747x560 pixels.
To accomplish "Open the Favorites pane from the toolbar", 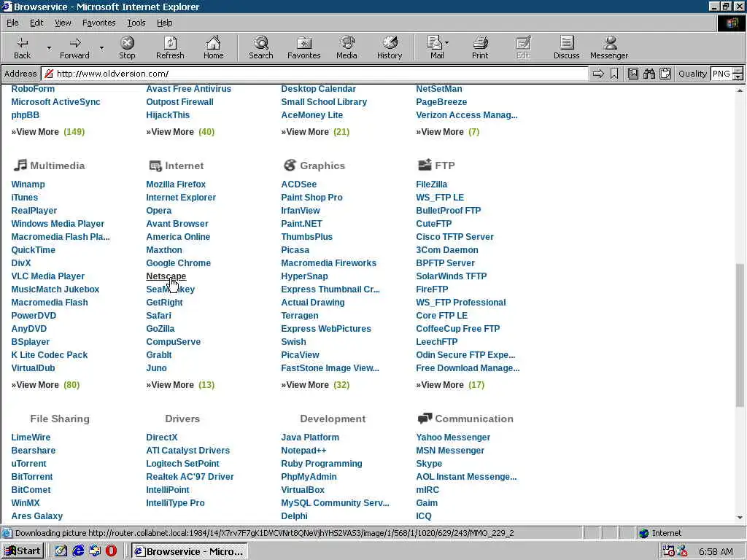I will [304, 47].
